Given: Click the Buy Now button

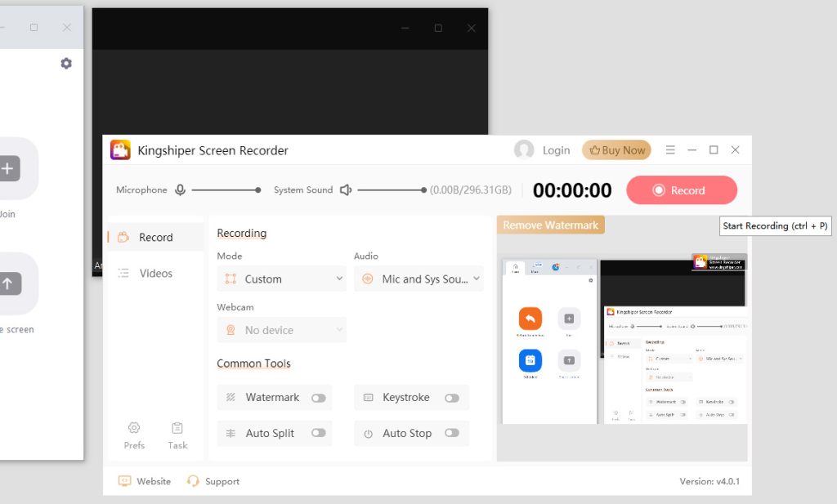Looking at the screenshot, I should (616, 150).
